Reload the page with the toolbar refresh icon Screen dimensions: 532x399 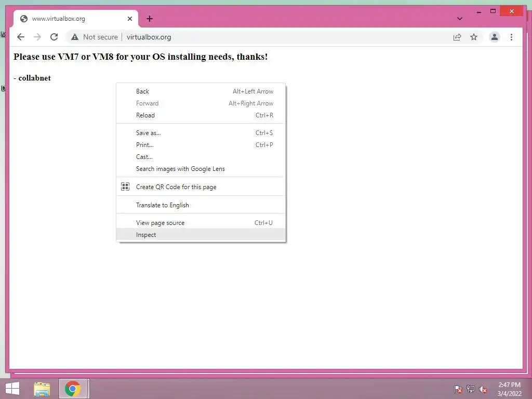tap(54, 37)
